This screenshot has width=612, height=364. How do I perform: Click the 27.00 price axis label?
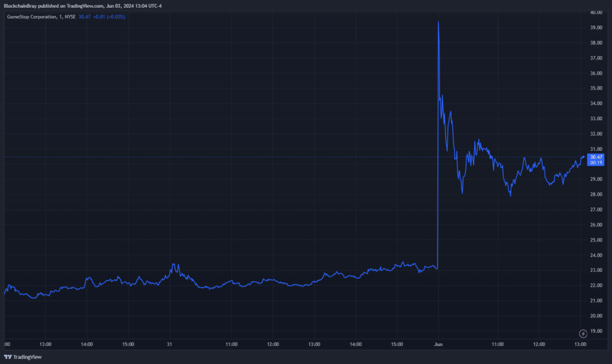[596, 210]
